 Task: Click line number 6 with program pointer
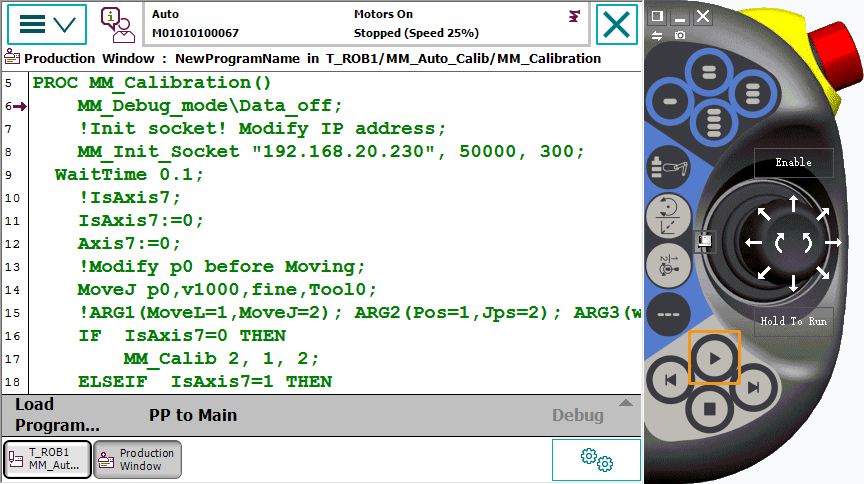click(x=15, y=106)
